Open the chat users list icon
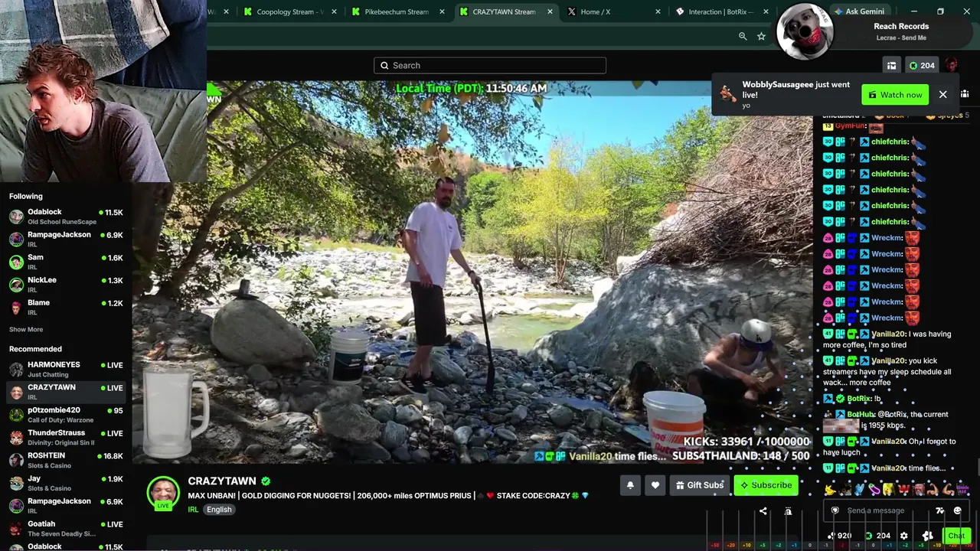The height and width of the screenshot is (551, 980). (965, 94)
